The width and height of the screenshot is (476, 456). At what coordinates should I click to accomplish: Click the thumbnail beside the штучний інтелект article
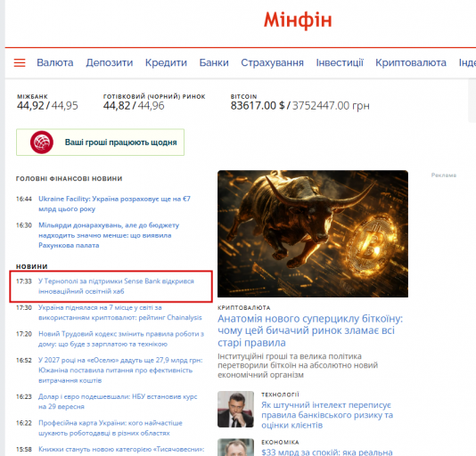[235, 410]
